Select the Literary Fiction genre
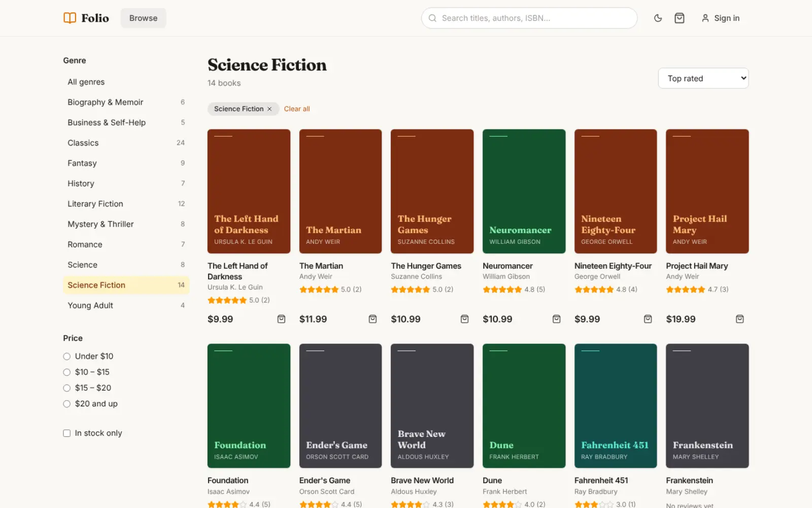This screenshot has width=812, height=508. (x=126, y=204)
